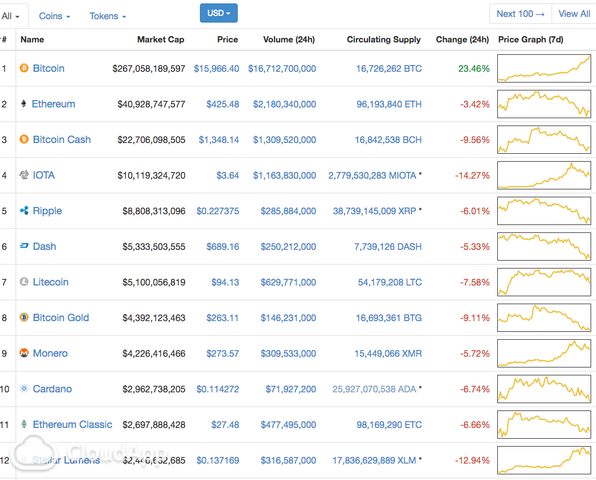Viewport: 596px width, 480px height.
Task: Click the 16,726,262 BTC supply
Action: [x=389, y=69]
